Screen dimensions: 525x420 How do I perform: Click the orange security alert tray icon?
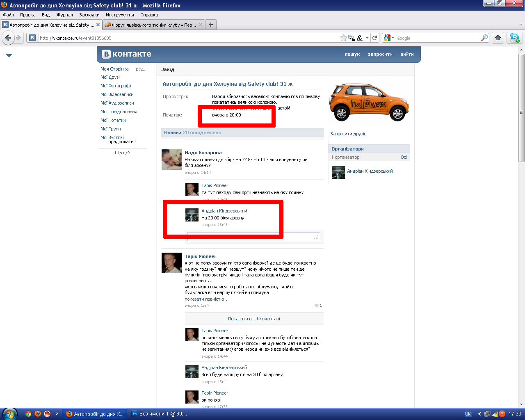(x=502, y=414)
